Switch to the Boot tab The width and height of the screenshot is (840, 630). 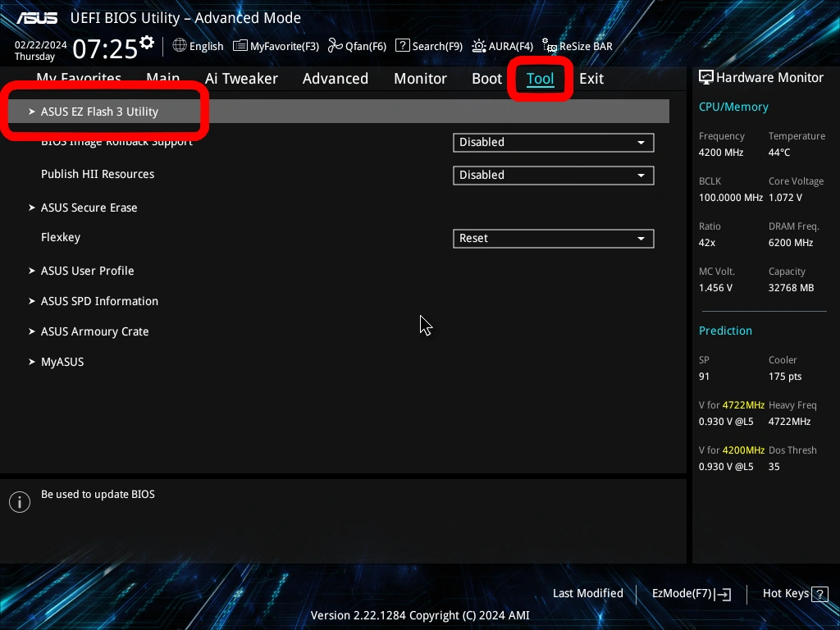tap(487, 79)
